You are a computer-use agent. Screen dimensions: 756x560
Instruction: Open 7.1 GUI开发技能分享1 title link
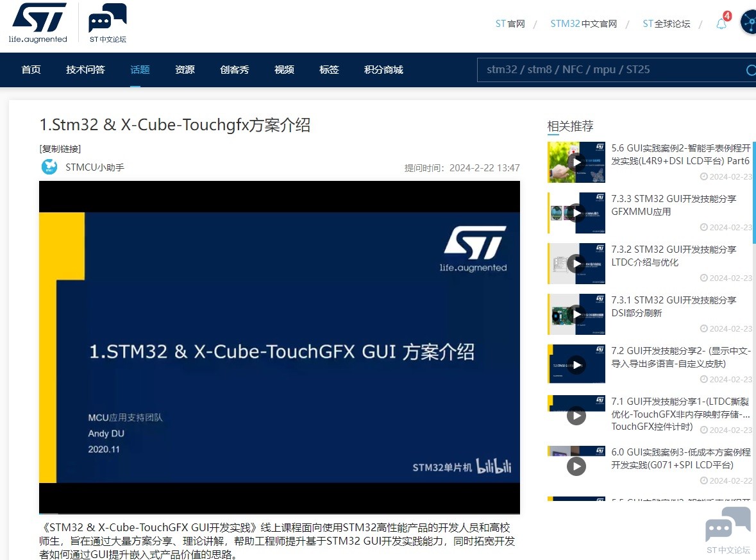(x=680, y=414)
